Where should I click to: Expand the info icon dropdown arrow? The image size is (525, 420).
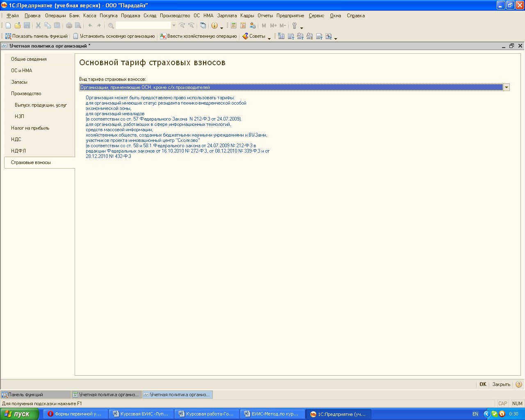(222, 27)
